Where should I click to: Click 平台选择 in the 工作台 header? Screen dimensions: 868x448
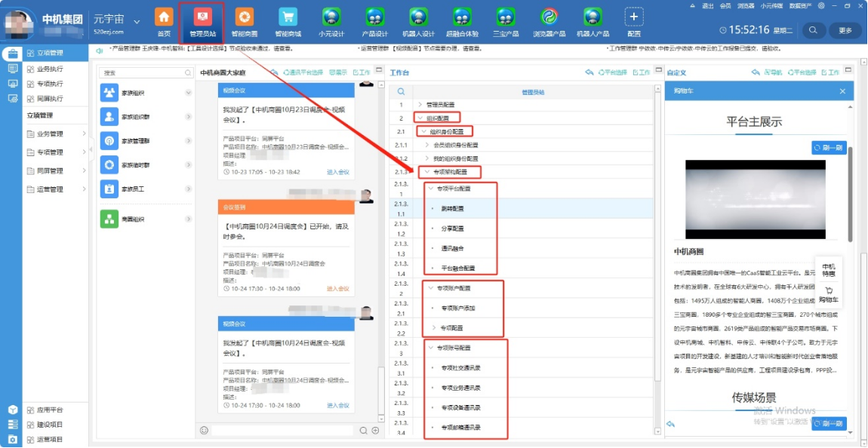[613, 72]
